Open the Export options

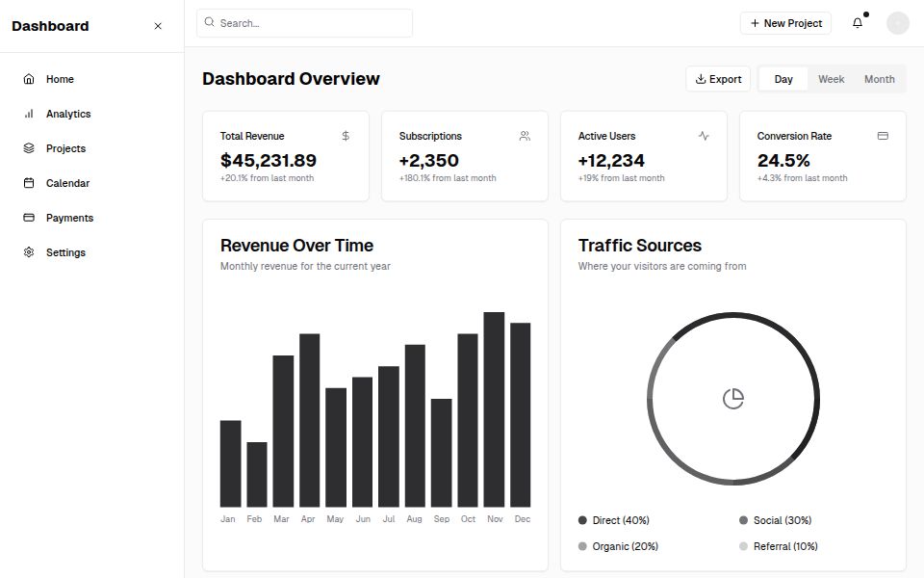click(x=717, y=79)
